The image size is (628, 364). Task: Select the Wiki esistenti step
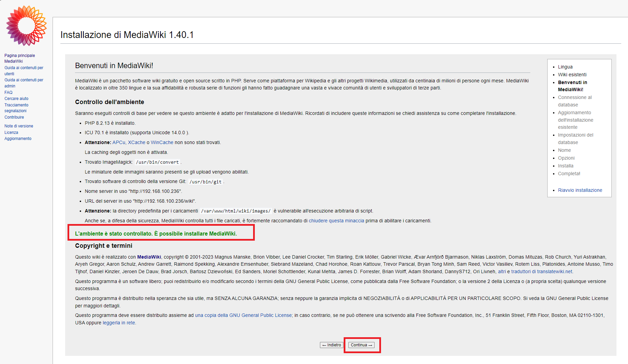click(x=572, y=75)
